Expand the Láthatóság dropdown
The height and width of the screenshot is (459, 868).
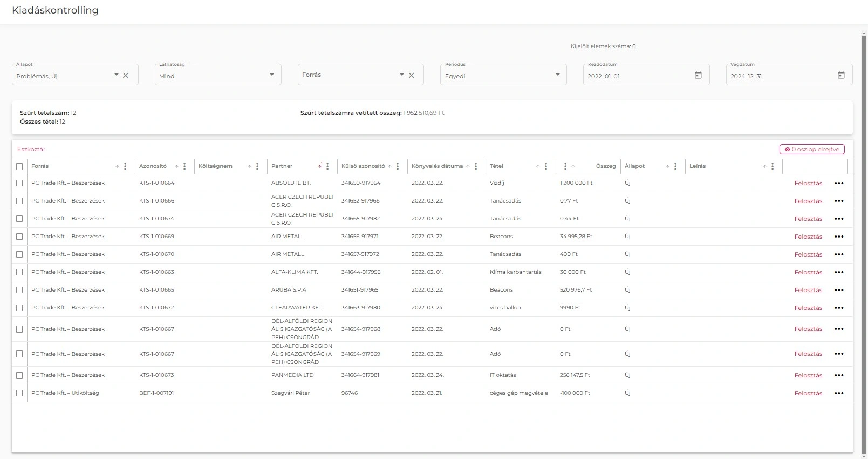272,75
